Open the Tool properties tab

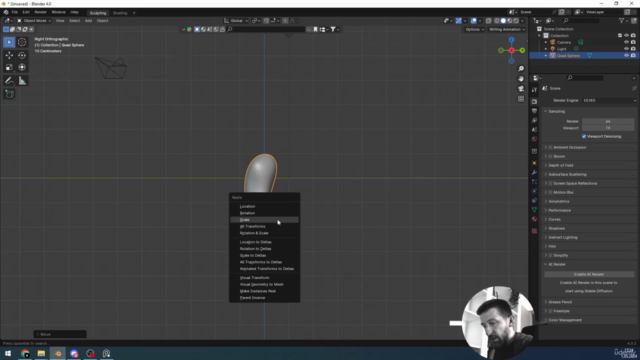click(534, 90)
